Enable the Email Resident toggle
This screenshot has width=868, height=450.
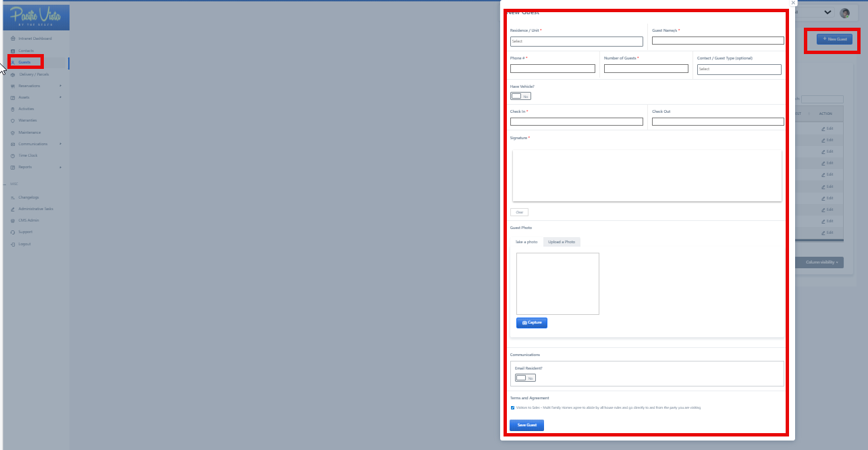click(x=525, y=378)
